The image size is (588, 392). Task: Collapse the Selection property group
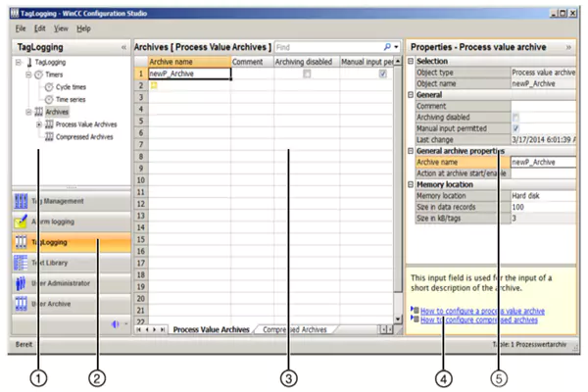[411, 61]
